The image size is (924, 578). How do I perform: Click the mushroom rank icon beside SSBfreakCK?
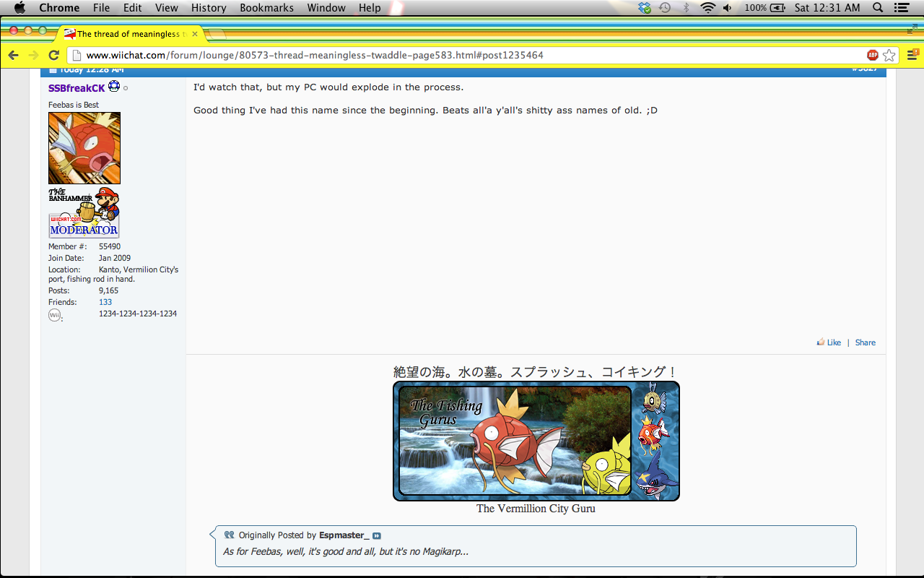pos(114,87)
